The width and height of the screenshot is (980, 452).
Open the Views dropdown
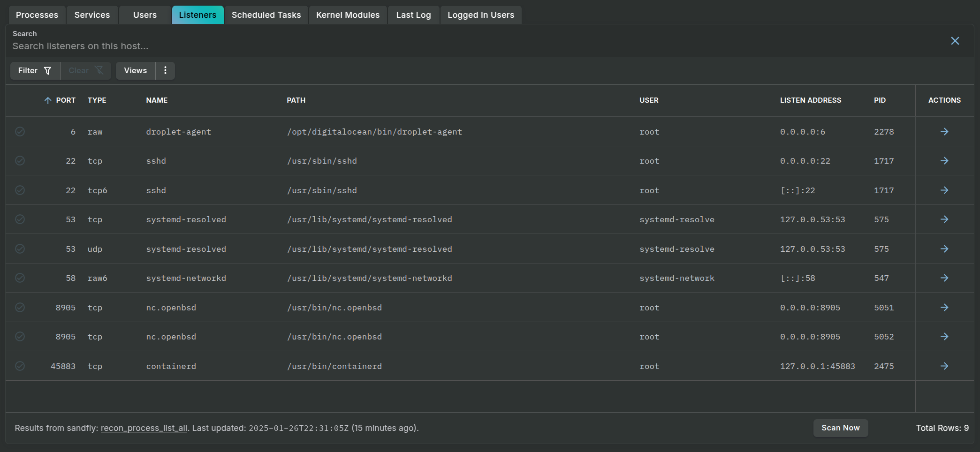pyautogui.click(x=136, y=70)
